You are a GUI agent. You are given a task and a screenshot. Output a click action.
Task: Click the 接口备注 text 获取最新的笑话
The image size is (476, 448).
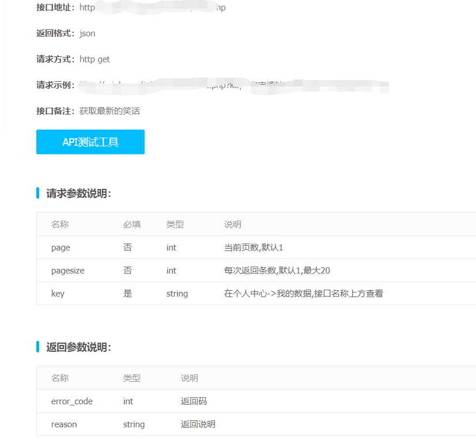point(109,111)
